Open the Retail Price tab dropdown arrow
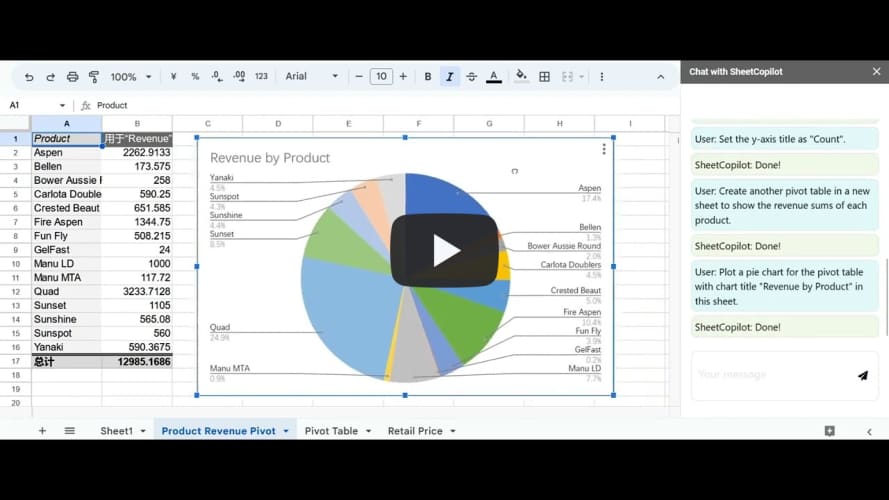This screenshot has width=889, height=500. point(453,431)
